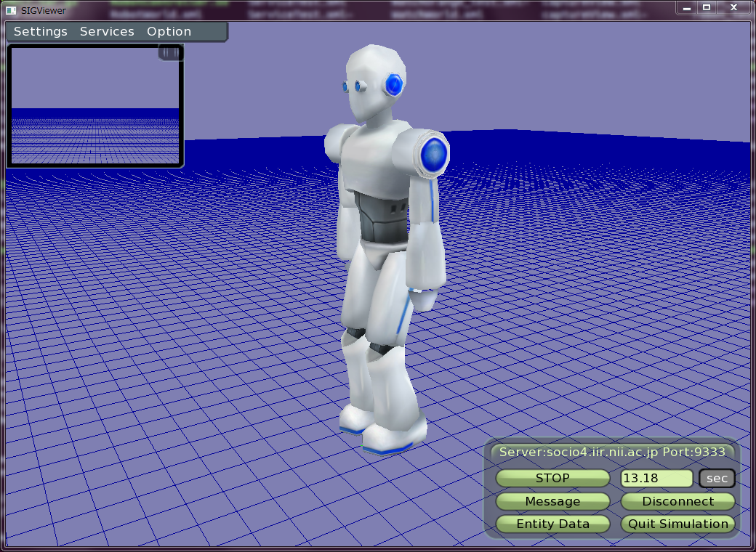Click the Server and Port info bar
The height and width of the screenshot is (552, 756).
[x=611, y=452]
